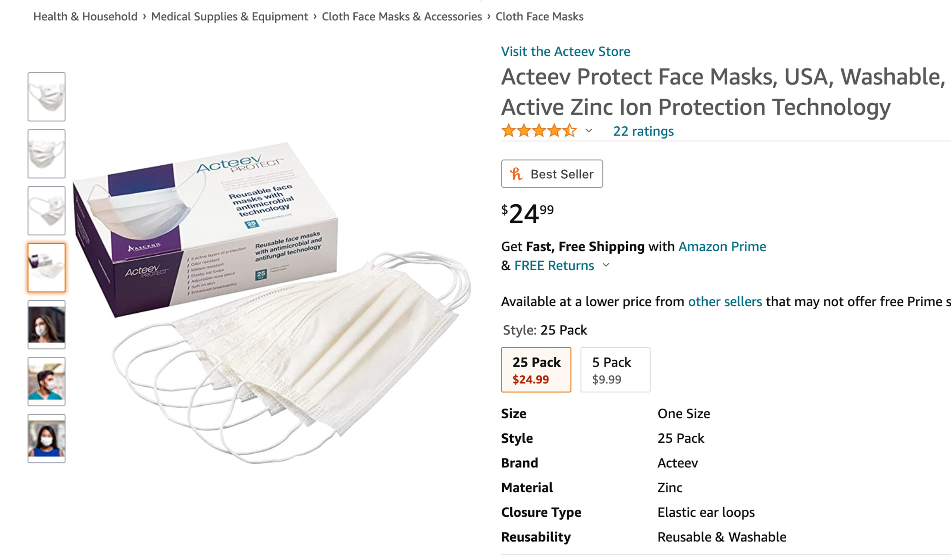The width and height of the screenshot is (951, 560).
Task: Choose the 25 Pack style option
Action: pyautogui.click(x=536, y=370)
